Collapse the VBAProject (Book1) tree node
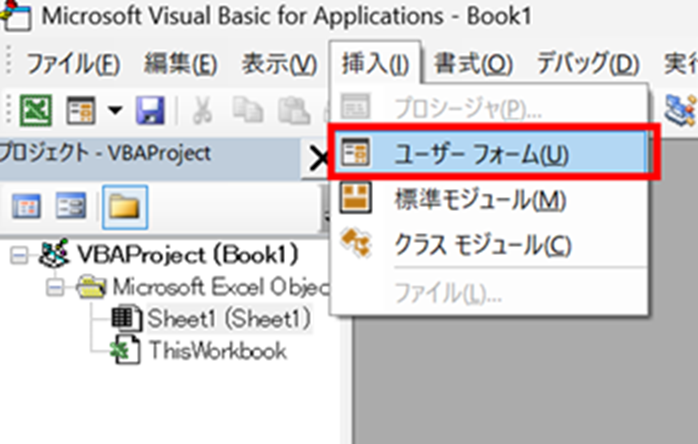 click(19, 256)
